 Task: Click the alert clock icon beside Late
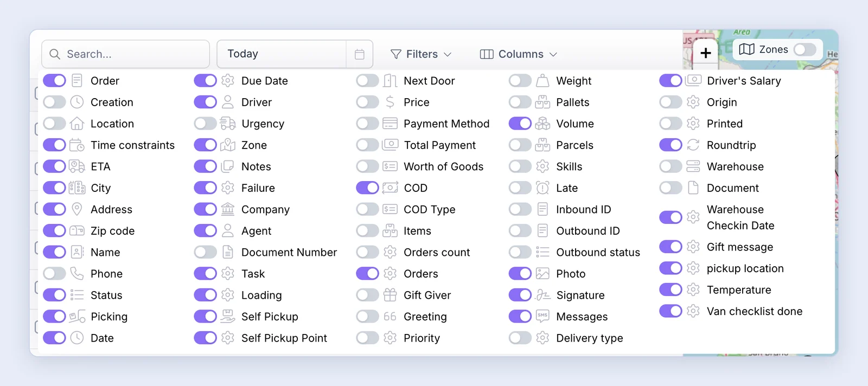tap(542, 188)
